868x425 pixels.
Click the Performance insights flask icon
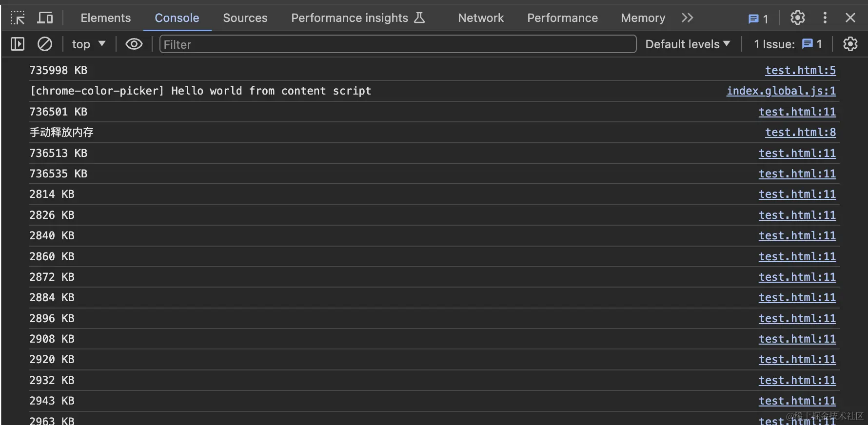[x=419, y=18]
